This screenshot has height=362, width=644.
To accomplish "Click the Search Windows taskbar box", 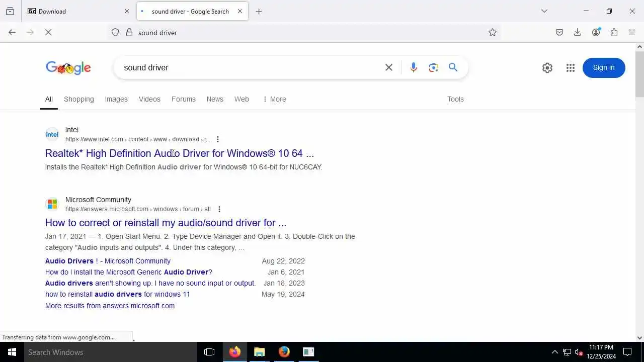I will click(x=111, y=352).
